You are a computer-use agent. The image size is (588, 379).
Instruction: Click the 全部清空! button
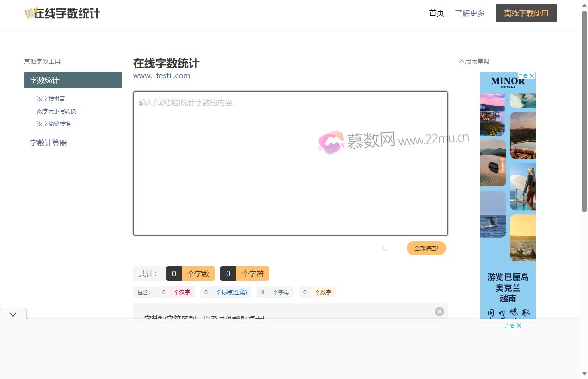click(x=426, y=248)
